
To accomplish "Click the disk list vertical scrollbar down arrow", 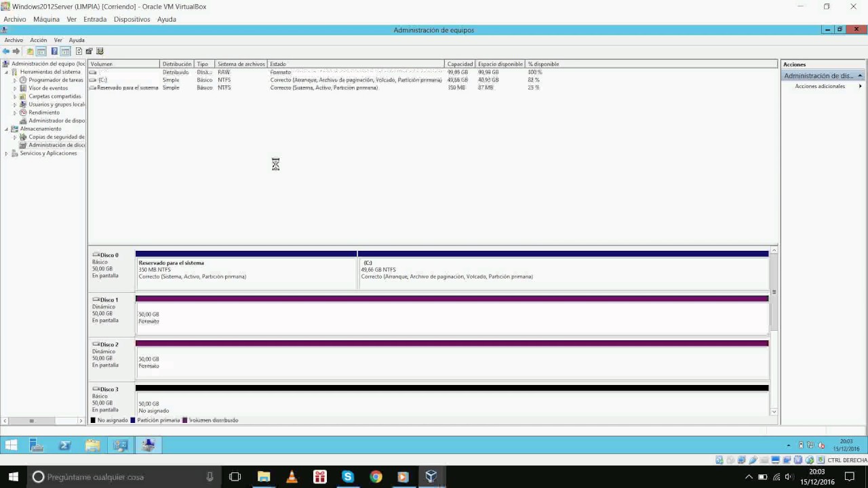I will [774, 411].
